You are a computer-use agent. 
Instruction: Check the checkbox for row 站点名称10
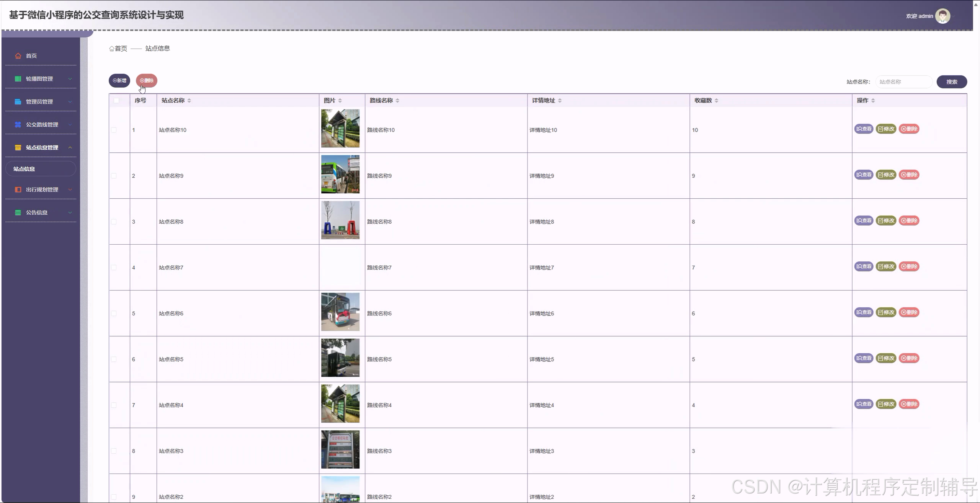click(114, 130)
